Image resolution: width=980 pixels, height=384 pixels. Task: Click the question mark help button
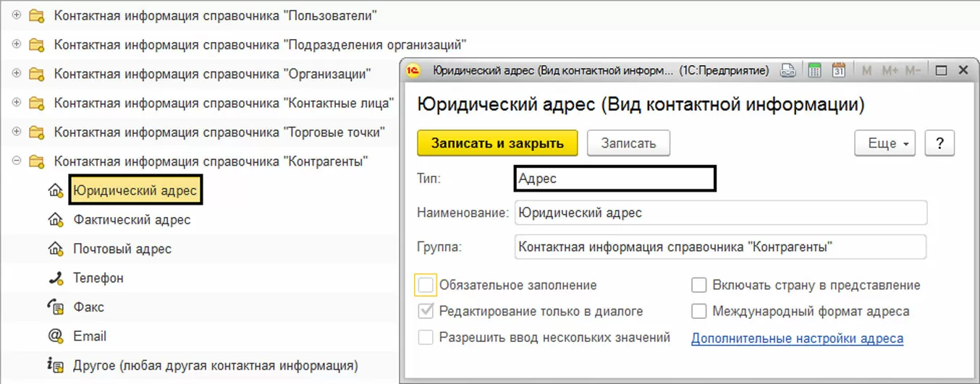tap(939, 143)
